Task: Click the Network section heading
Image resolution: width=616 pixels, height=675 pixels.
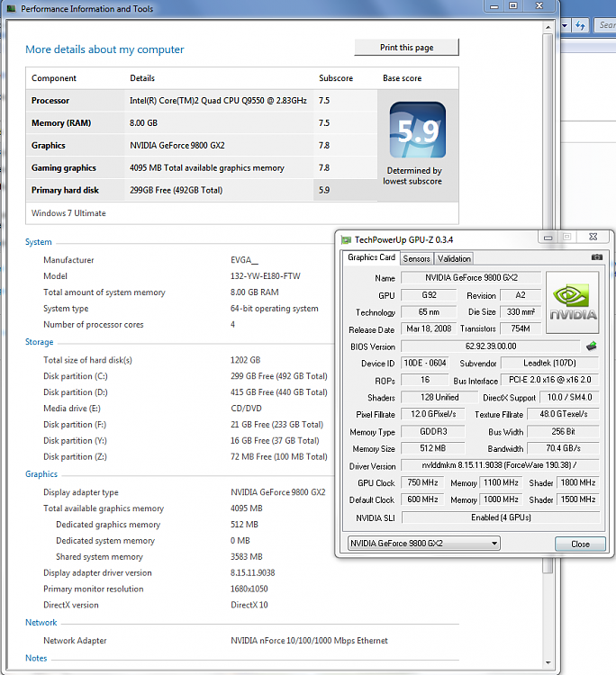Action: point(41,623)
